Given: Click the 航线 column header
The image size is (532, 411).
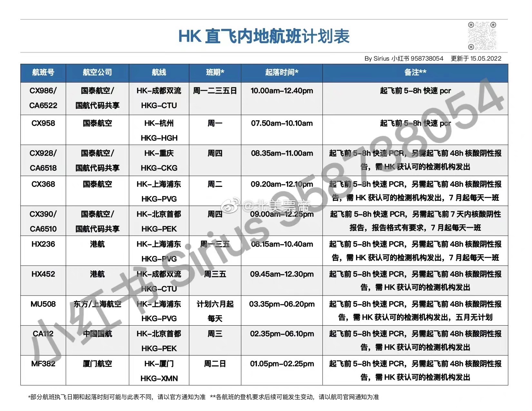Looking at the screenshot, I should tap(159, 73).
